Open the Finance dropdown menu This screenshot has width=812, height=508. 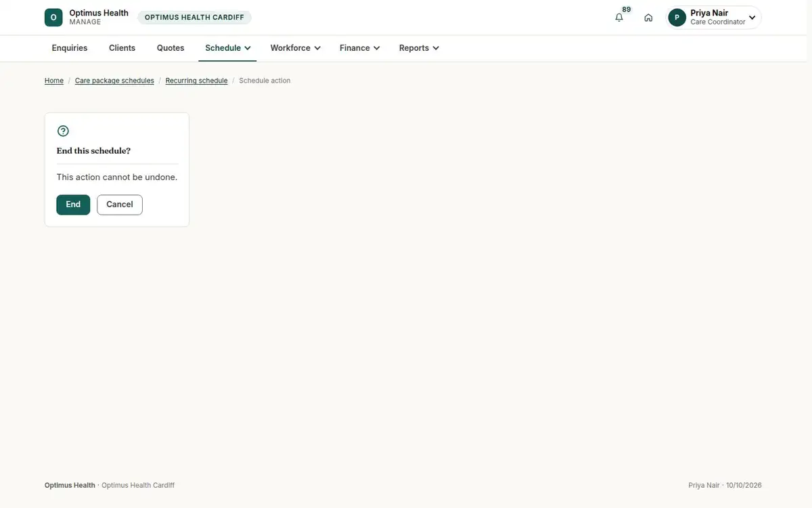359,48
